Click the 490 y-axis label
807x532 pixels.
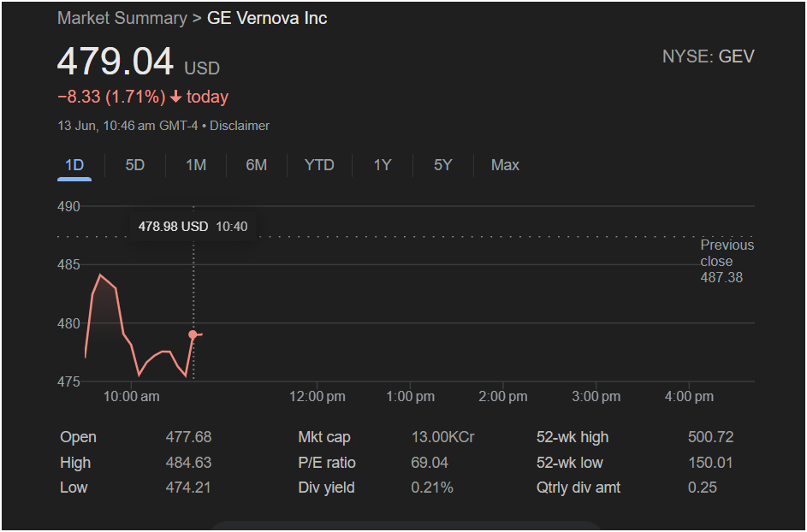[68, 207]
